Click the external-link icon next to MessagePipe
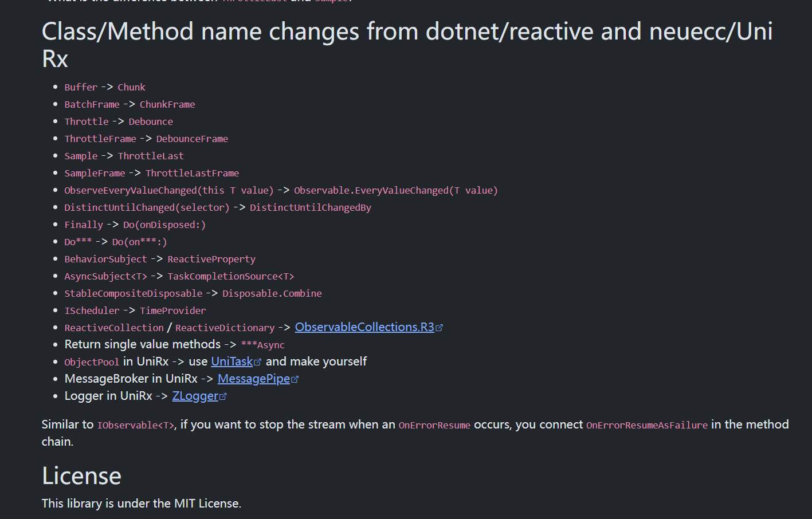The image size is (812, 519). pyautogui.click(x=295, y=379)
